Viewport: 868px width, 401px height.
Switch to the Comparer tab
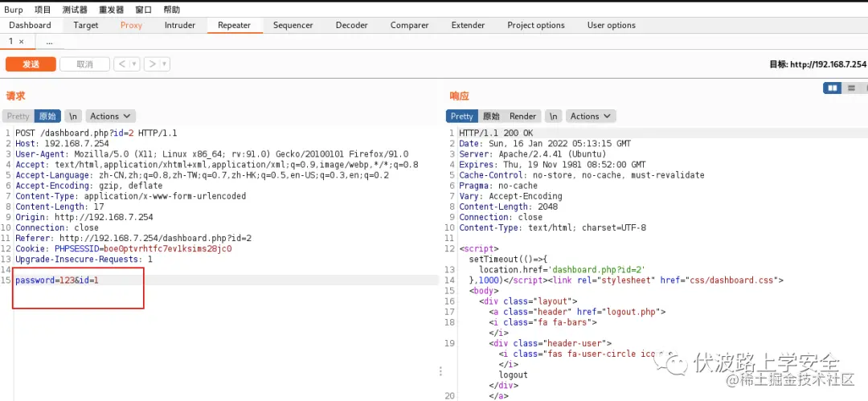(x=410, y=26)
